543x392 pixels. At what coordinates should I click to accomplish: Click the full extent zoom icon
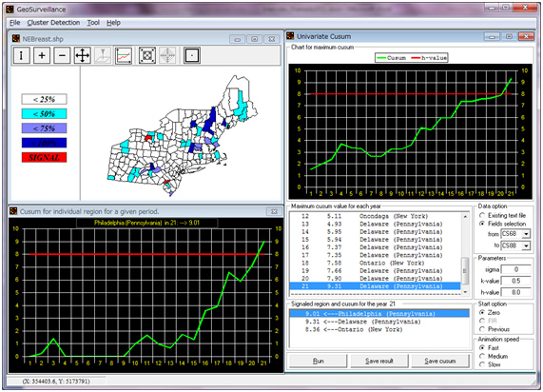(x=147, y=55)
